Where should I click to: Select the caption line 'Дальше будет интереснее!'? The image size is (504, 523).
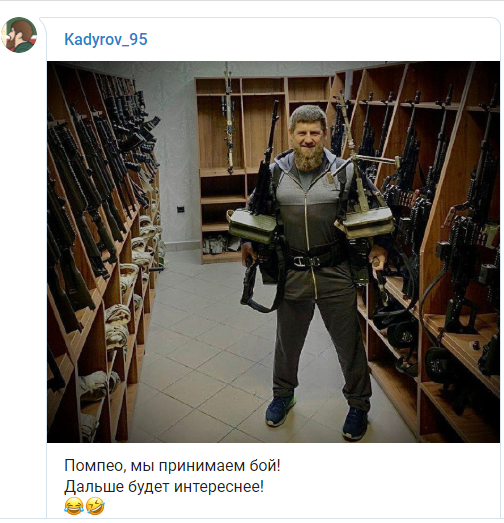point(164,486)
